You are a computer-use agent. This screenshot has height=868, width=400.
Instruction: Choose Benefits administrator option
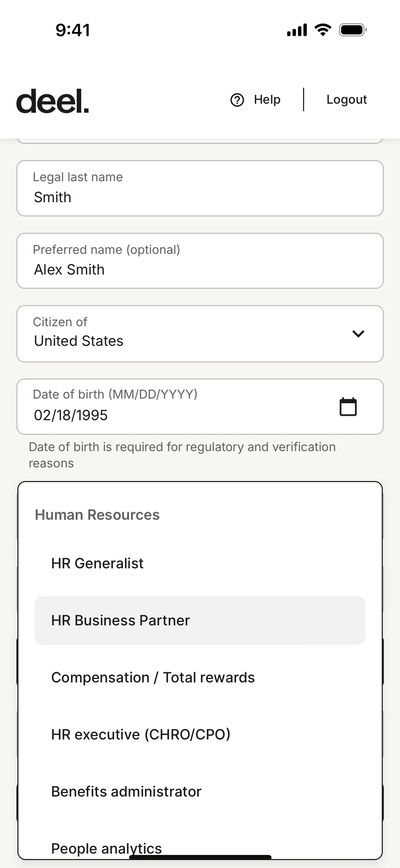(126, 791)
